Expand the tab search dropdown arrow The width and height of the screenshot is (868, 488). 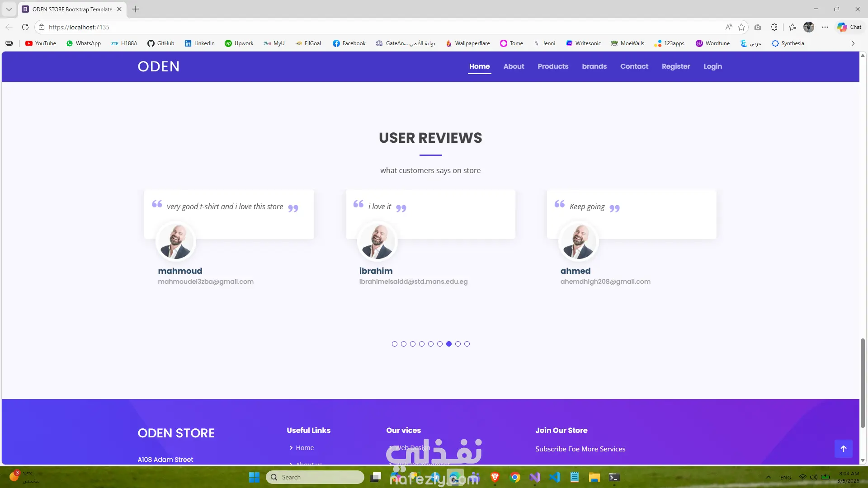tap(9, 9)
